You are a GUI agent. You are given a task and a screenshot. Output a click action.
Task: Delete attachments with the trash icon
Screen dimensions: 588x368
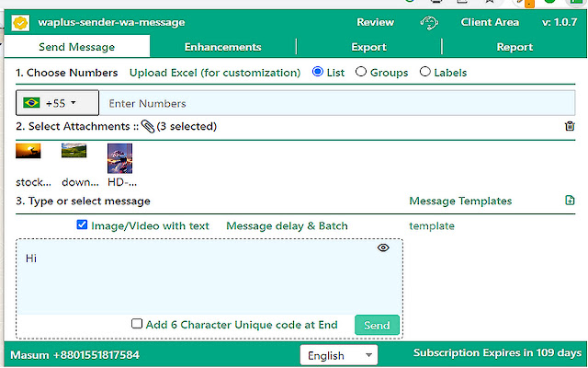point(570,126)
